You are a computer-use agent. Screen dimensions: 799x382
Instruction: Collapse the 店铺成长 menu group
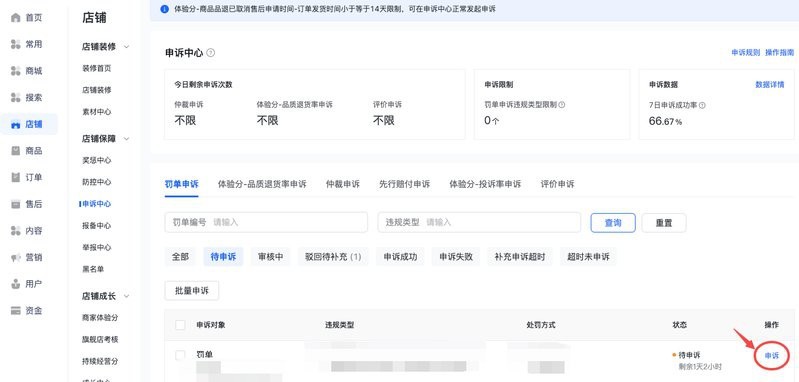click(x=127, y=296)
